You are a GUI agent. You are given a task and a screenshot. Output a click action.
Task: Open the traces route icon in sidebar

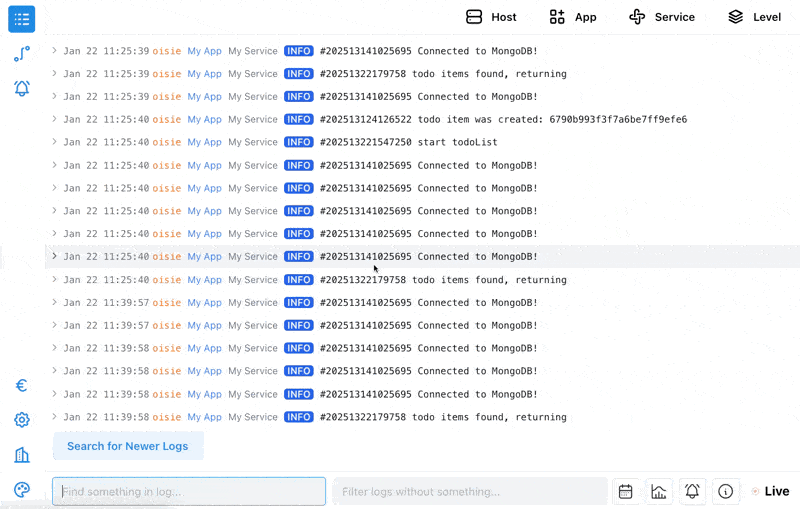click(x=22, y=54)
